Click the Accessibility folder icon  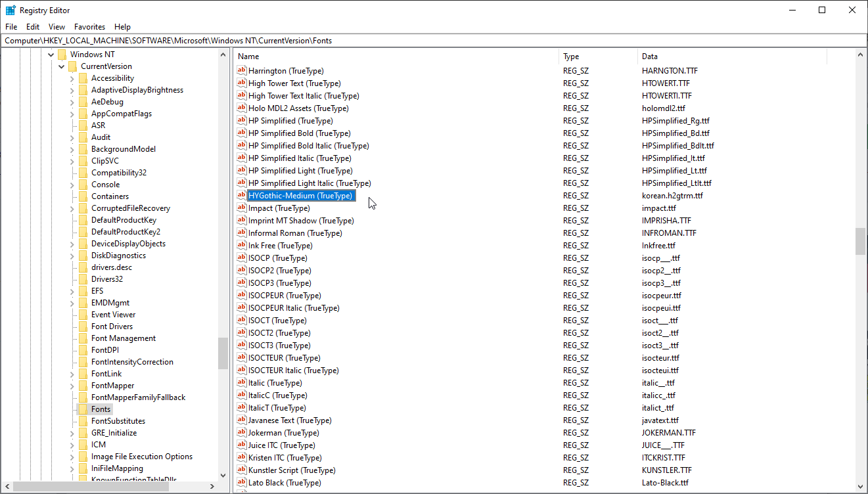(x=83, y=78)
